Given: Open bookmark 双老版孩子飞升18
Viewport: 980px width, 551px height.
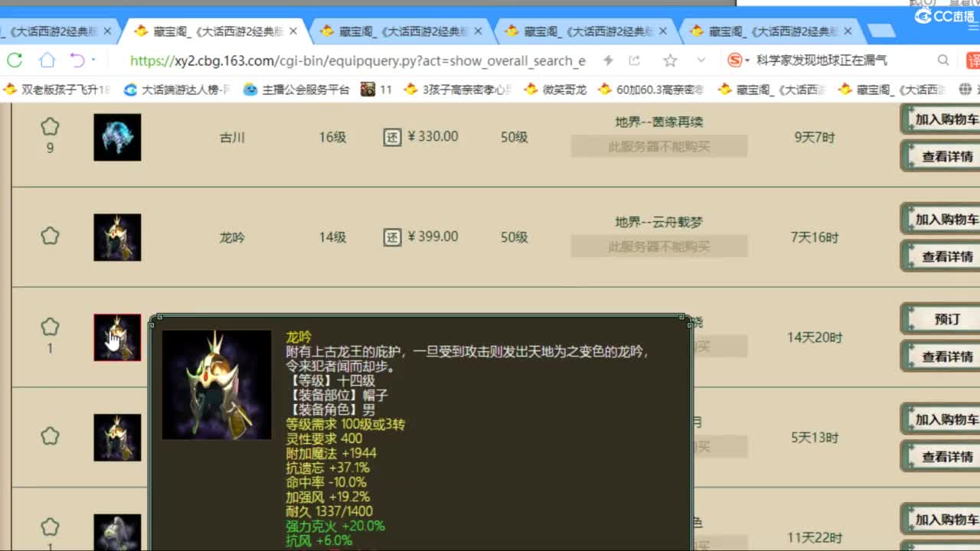Looking at the screenshot, I should coord(57,90).
